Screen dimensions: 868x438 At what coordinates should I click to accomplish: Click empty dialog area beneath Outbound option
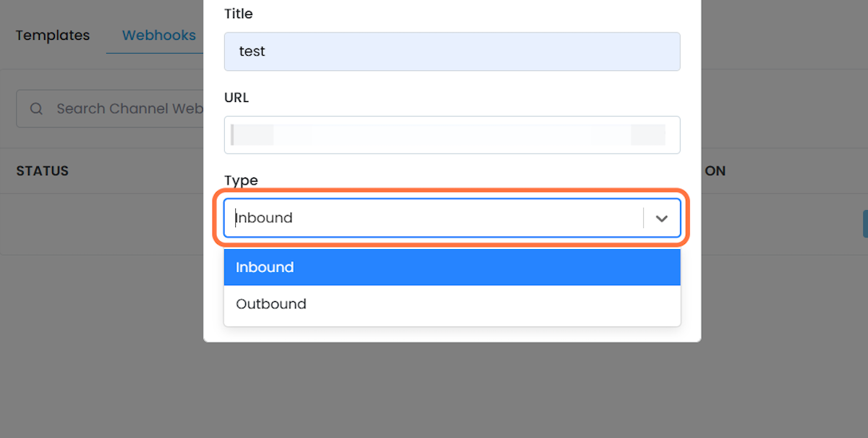pyautogui.click(x=452, y=334)
